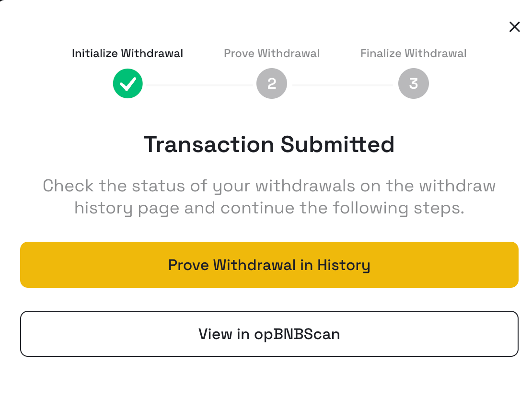Click the numeral 3 under Finalize Withdrawal

(x=413, y=83)
